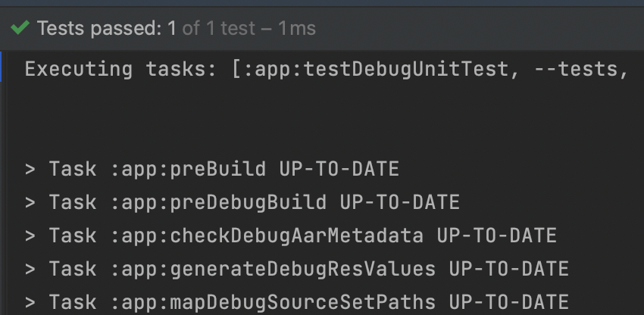Click the "Tests passed: 1" status label
This screenshot has height=315, width=644.
click(x=107, y=28)
